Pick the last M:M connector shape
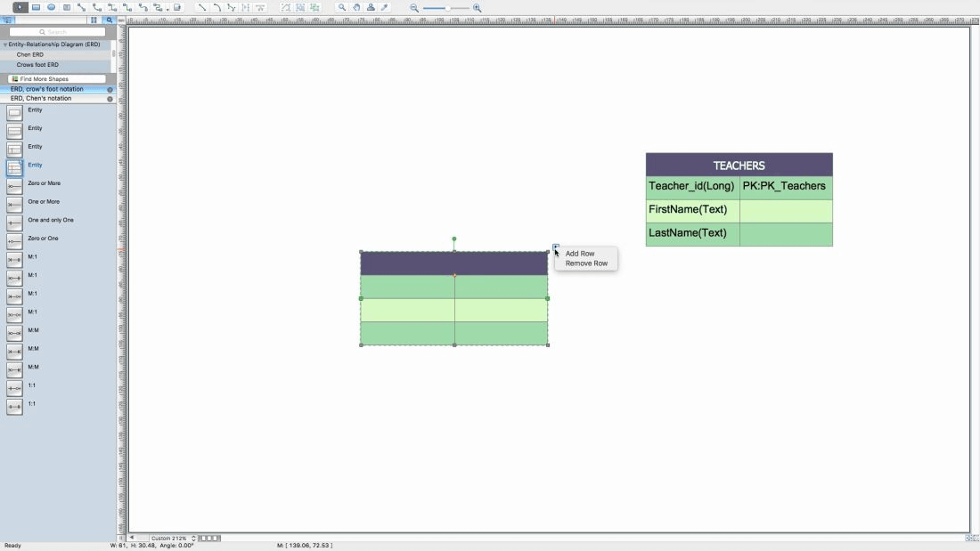This screenshot has height=551, width=980. [x=14, y=369]
